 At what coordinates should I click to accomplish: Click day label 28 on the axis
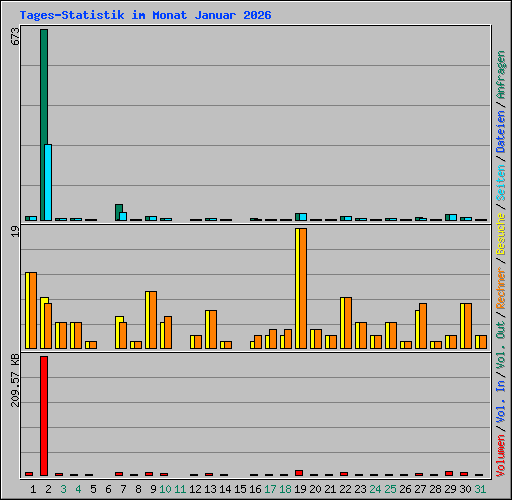(x=435, y=489)
